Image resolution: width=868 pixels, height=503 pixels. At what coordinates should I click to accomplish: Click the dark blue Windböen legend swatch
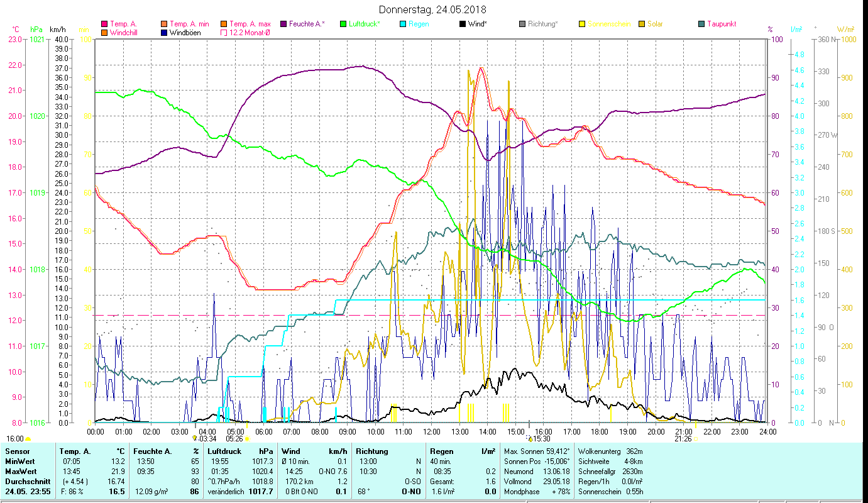click(x=165, y=32)
